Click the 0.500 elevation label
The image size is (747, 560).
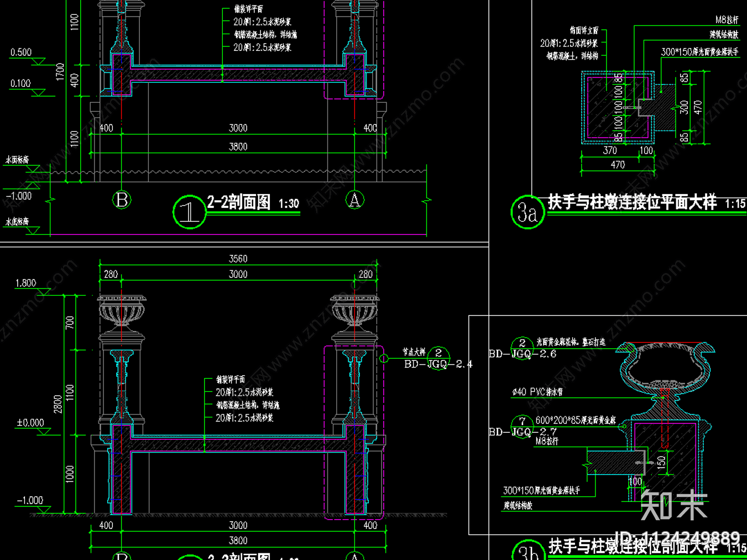pos(21,53)
